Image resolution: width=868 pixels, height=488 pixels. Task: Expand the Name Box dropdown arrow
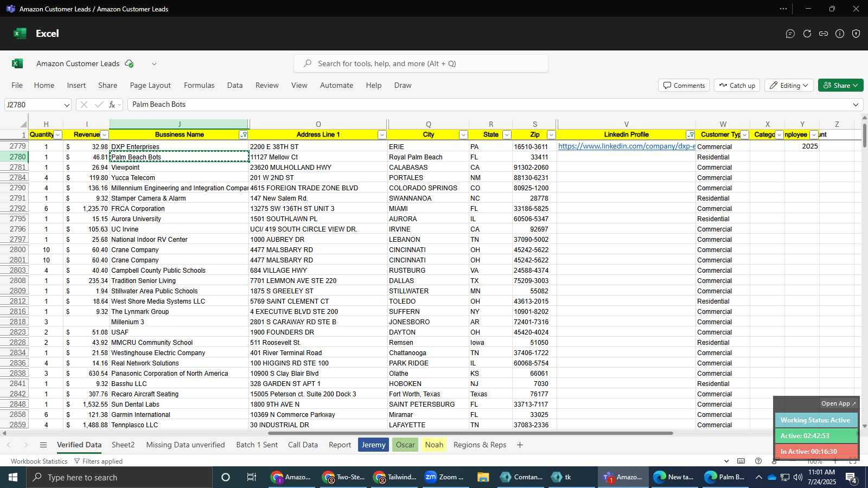(x=66, y=105)
